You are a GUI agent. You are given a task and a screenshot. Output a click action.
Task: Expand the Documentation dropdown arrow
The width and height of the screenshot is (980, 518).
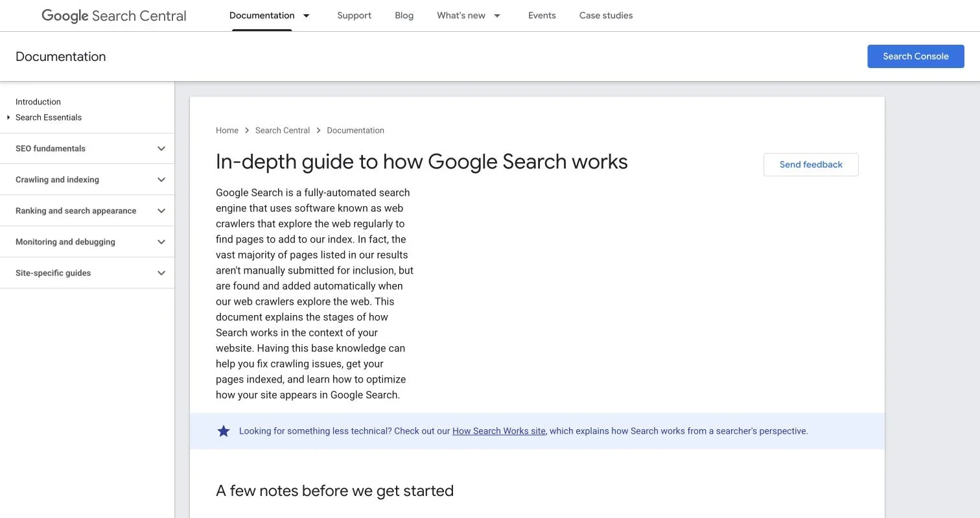tap(307, 16)
